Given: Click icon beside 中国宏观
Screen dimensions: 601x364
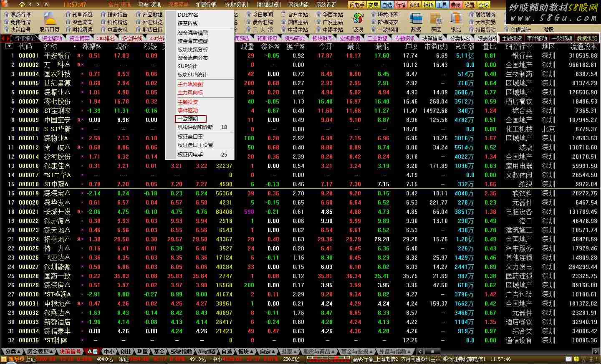Looking at the screenshot, I should pyautogui.click(x=103, y=29).
